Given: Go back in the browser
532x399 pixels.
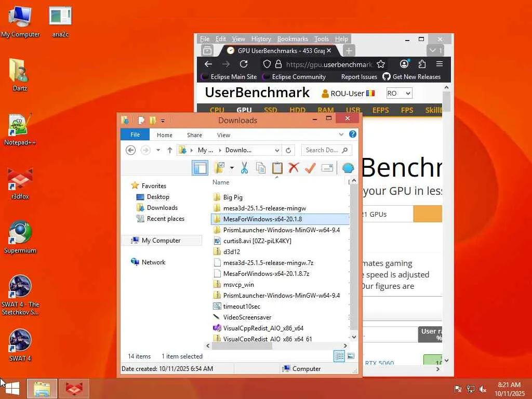Looking at the screenshot, I should 208,64.
